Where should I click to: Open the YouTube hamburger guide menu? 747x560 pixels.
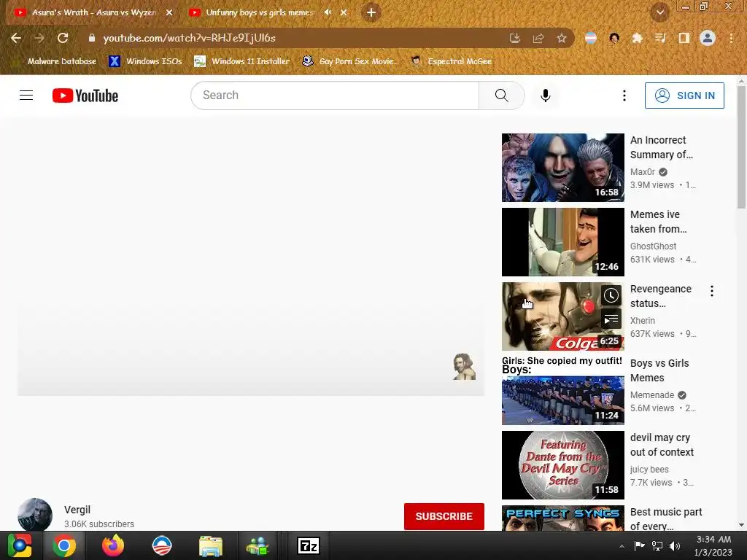point(26,96)
